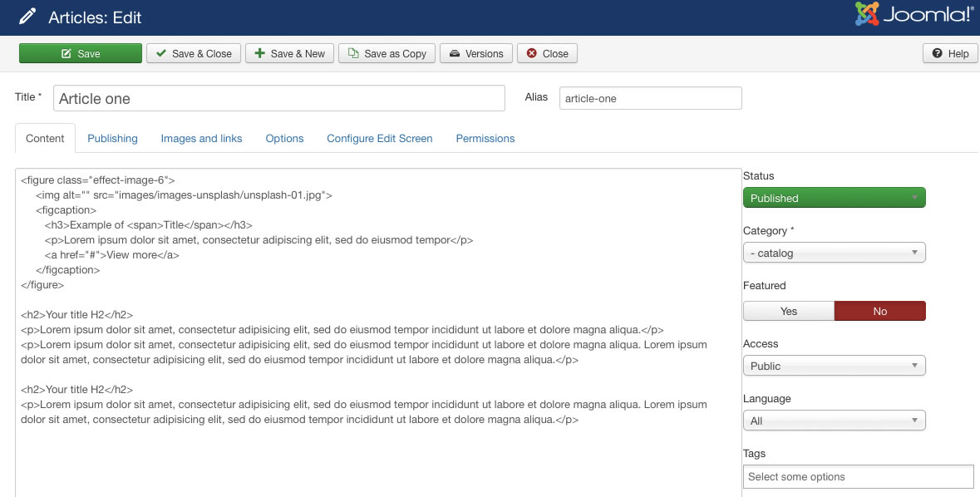Image resolution: width=980 pixels, height=497 pixels.
Task: Open the Access Public dropdown
Action: tap(834, 366)
